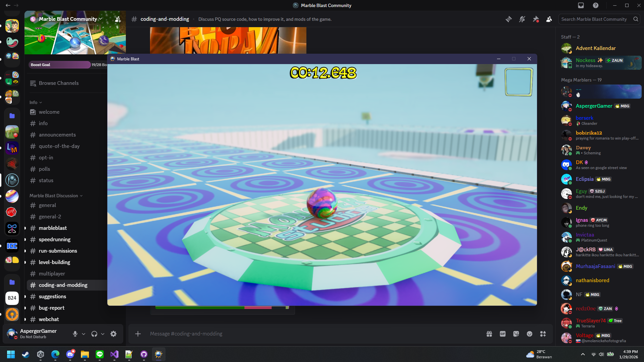644x362 pixels.
Task: Open the webchat channel
Action: tap(49, 319)
